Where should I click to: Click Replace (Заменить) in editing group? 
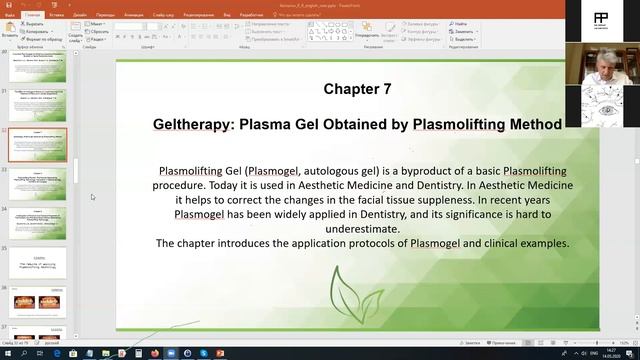tap(463, 31)
